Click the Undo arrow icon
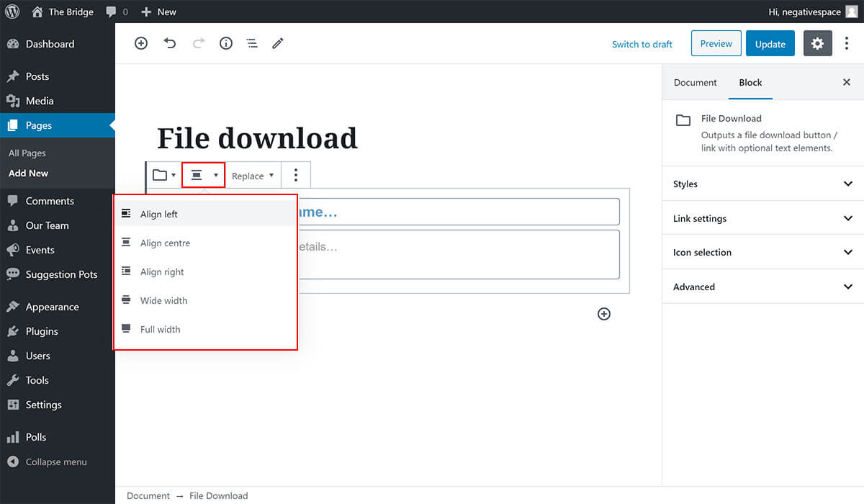The height and width of the screenshot is (504, 864). (x=170, y=43)
